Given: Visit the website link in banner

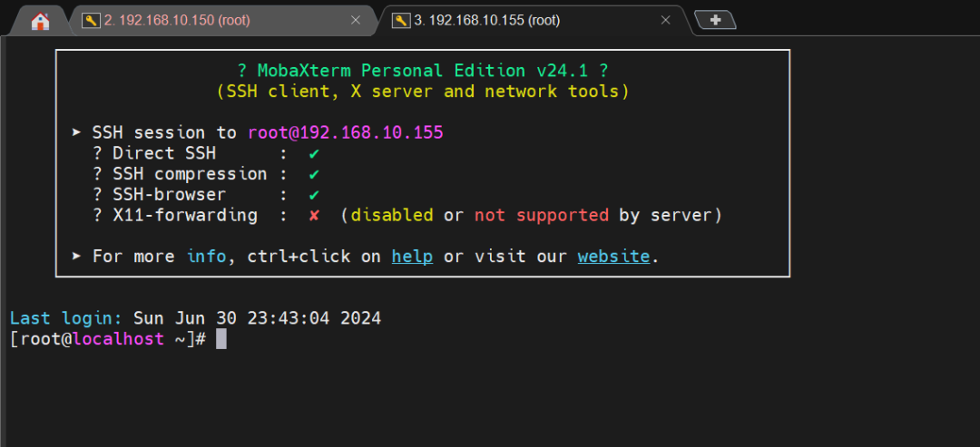Looking at the screenshot, I should tap(613, 257).
